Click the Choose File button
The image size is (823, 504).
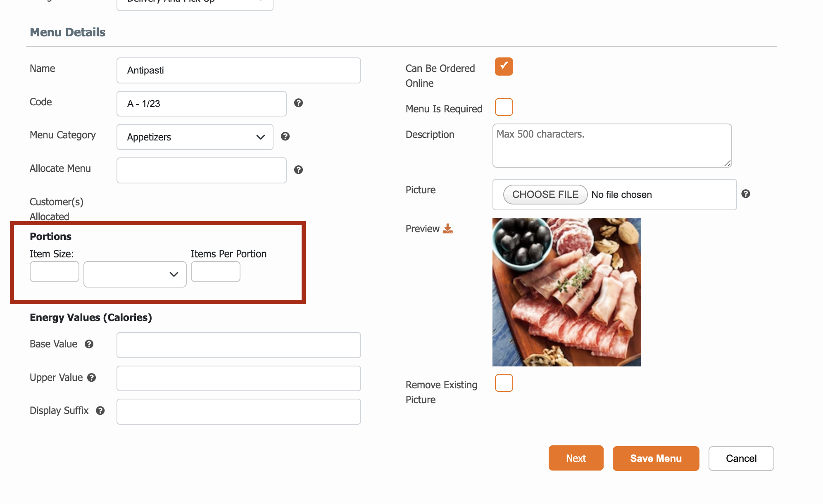(545, 195)
